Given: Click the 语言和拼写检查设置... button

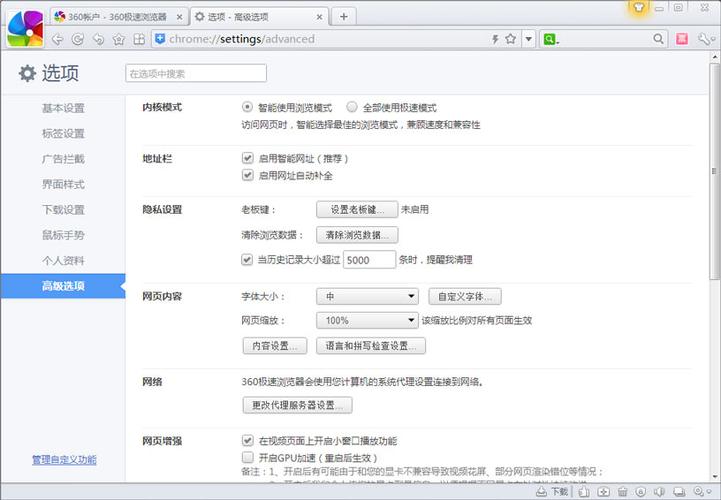Looking at the screenshot, I should tap(371, 345).
